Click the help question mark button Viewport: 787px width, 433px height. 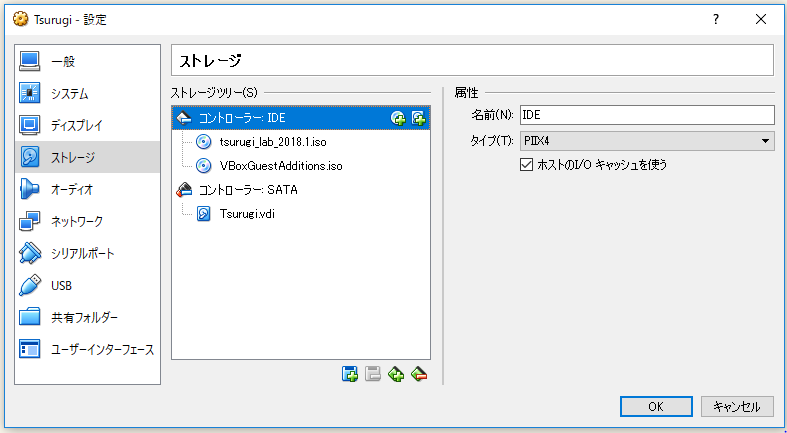click(716, 20)
